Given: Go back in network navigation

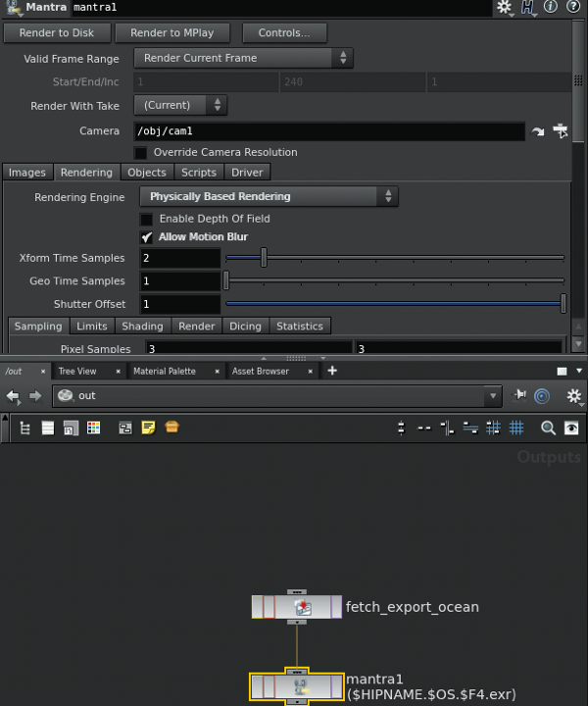Looking at the screenshot, I should [13, 396].
